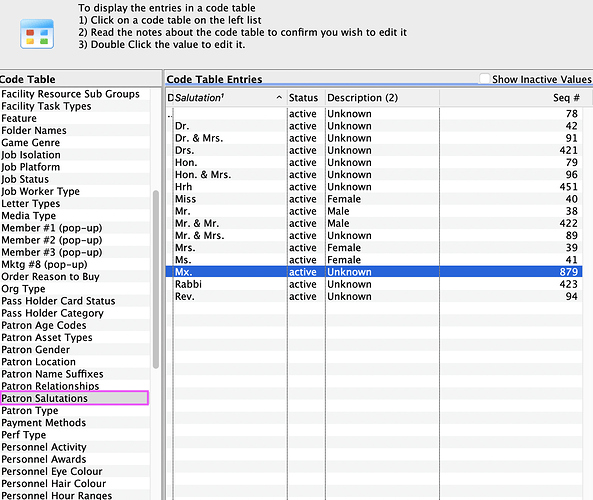Open the Payment Methods code table
Viewport: 593px width, 500px height.
pos(75,422)
